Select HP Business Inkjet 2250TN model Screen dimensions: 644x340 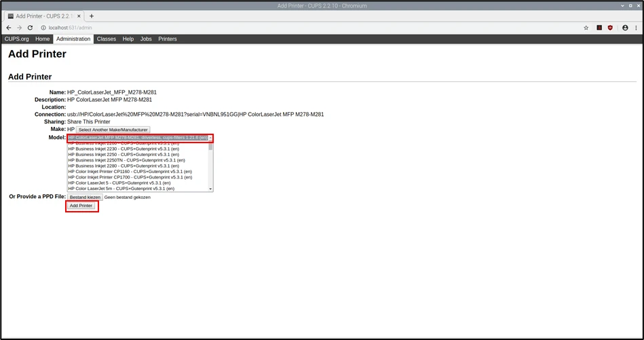(138, 160)
